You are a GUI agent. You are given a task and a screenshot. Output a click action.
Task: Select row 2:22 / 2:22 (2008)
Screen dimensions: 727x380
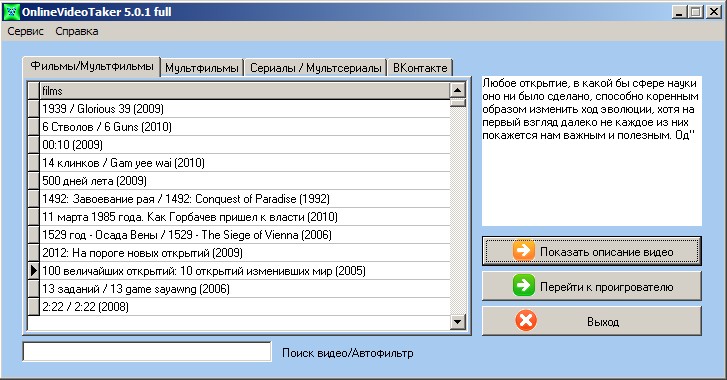click(245, 307)
